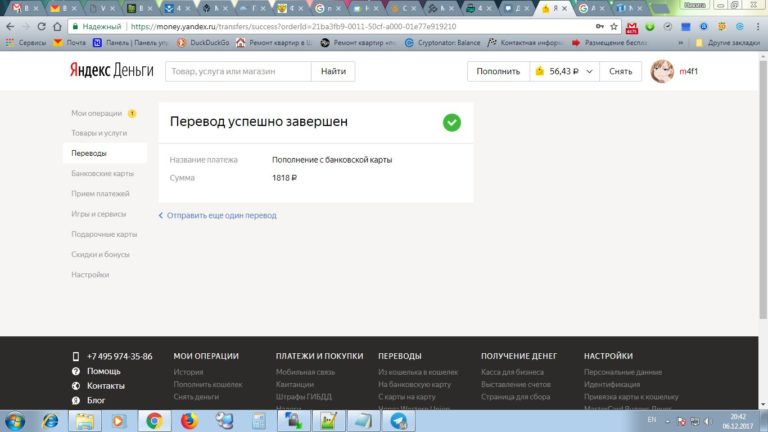The width and height of the screenshot is (768, 432).
Task: Open footer link Из кошелька в кошелек
Action: tap(418, 372)
